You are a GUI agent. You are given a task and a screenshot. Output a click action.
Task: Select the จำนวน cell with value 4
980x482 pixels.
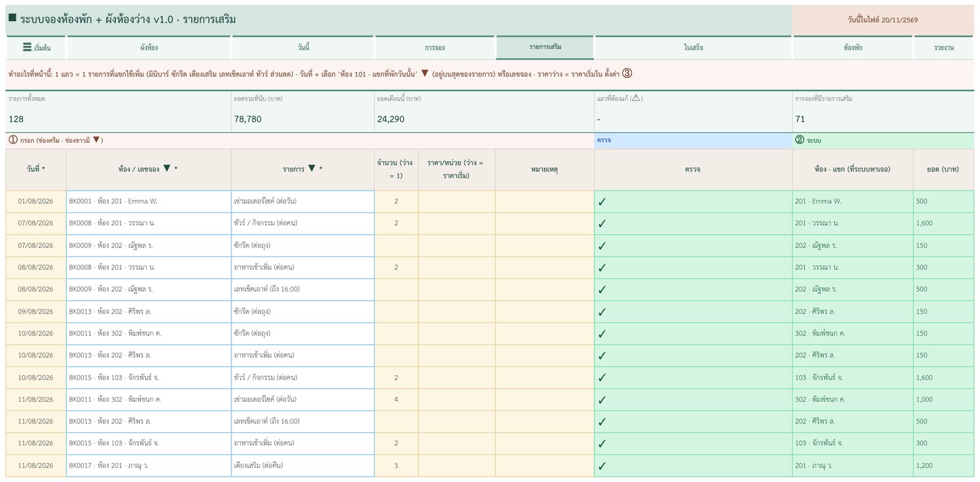tap(396, 399)
